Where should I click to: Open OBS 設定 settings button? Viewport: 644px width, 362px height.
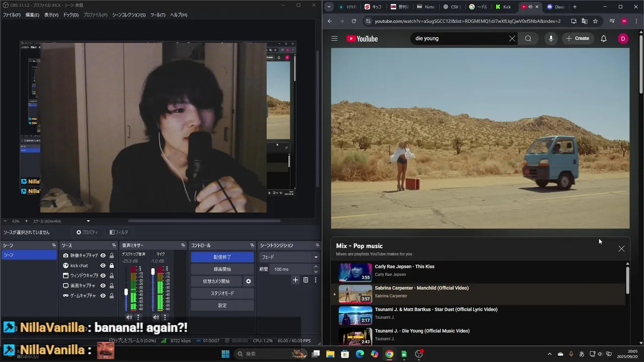(222, 305)
